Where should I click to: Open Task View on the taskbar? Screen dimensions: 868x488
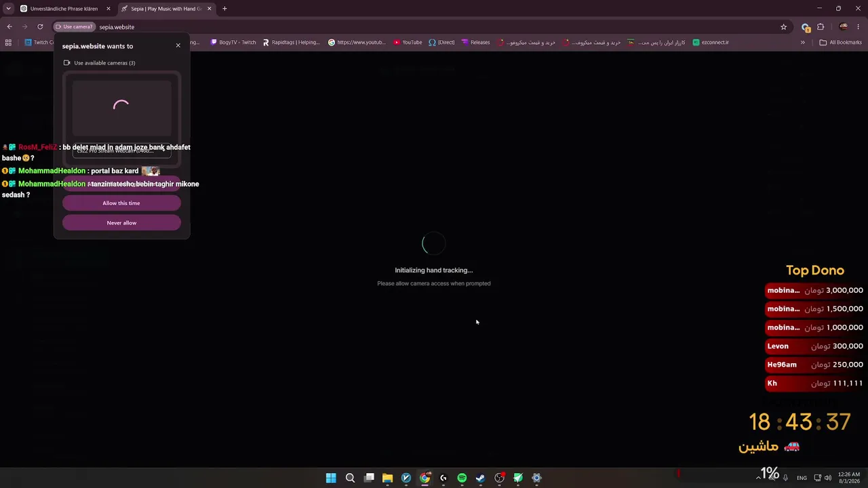pyautogui.click(x=369, y=478)
